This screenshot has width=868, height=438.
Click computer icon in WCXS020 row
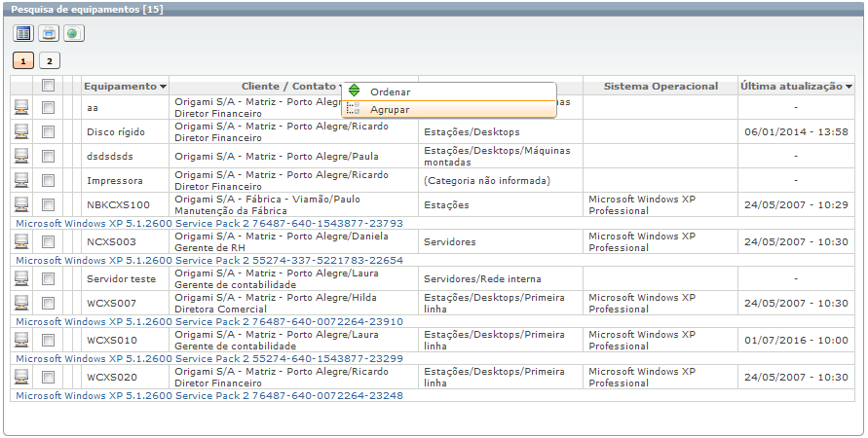(21, 378)
